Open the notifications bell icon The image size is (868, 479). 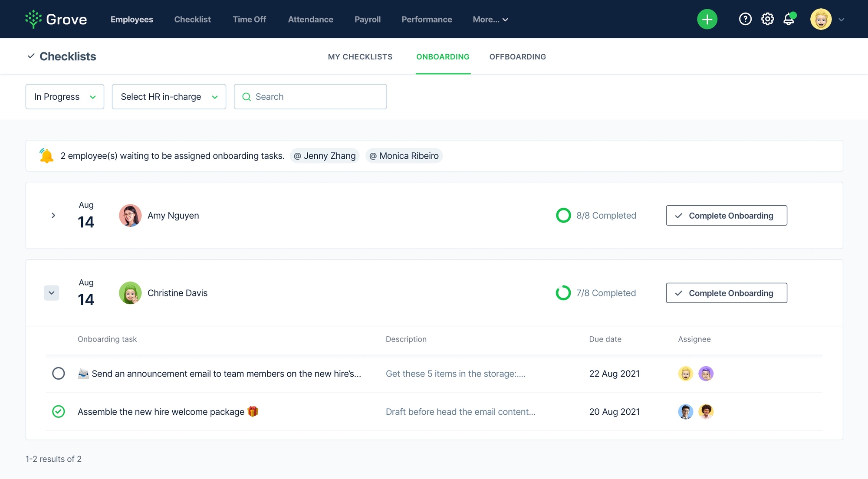tap(789, 19)
